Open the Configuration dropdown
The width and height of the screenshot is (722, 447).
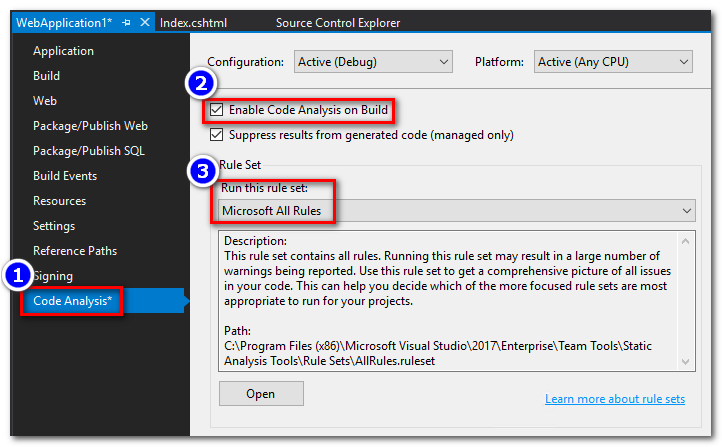(374, 62)
